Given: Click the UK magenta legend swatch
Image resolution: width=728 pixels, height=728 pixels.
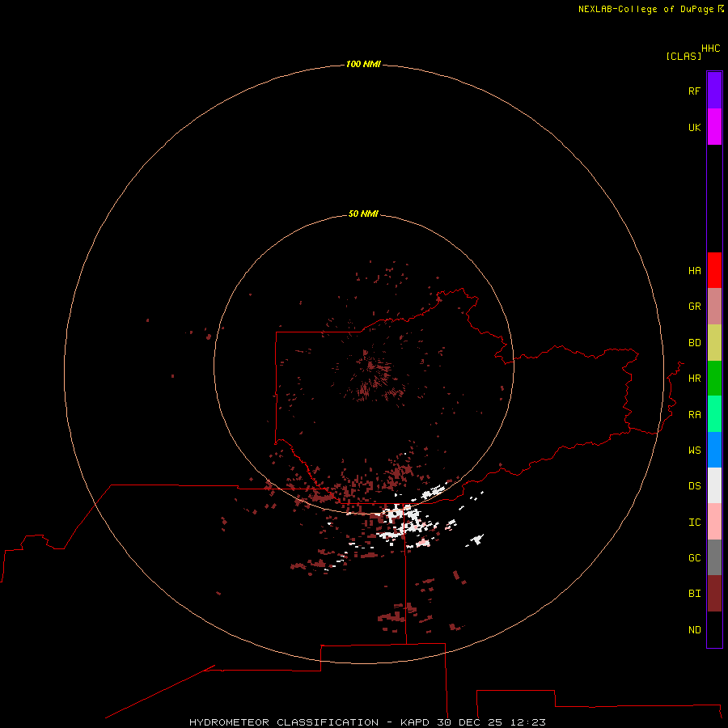Looking at the screenshot, I should click(x=714, y=127).
